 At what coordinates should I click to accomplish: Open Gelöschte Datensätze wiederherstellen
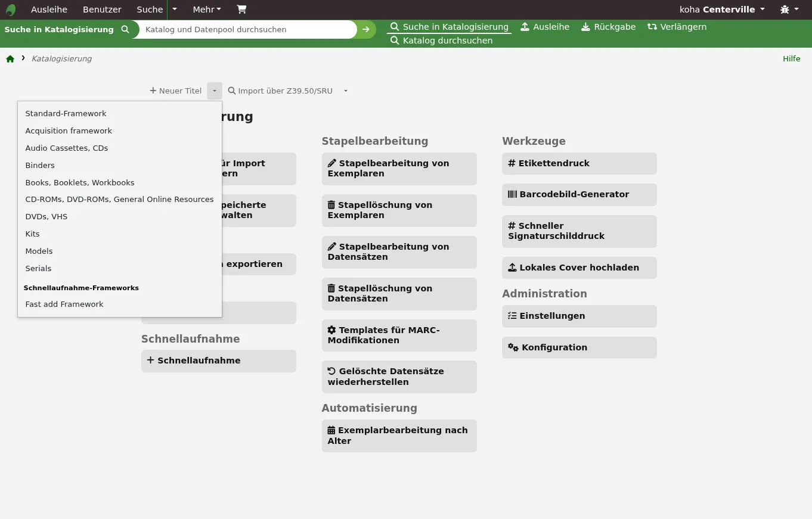pyautogui.click(x=399, y=377)
